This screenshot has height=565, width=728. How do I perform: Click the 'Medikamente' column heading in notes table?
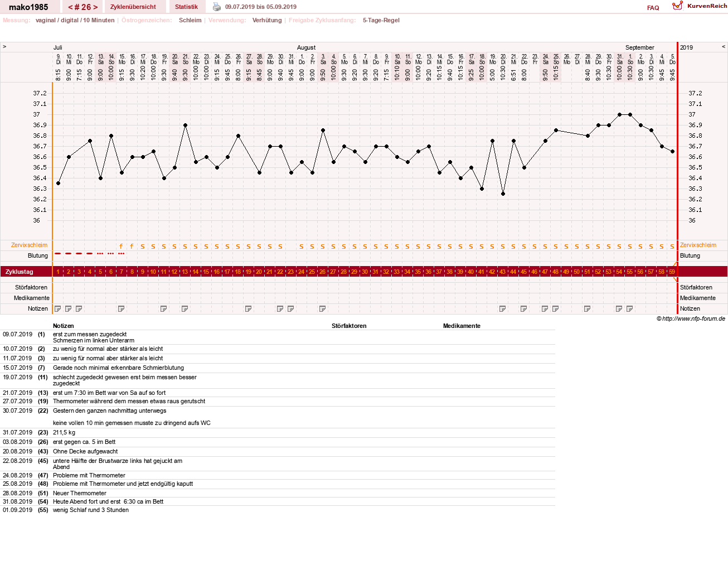[x=462, y=326]
